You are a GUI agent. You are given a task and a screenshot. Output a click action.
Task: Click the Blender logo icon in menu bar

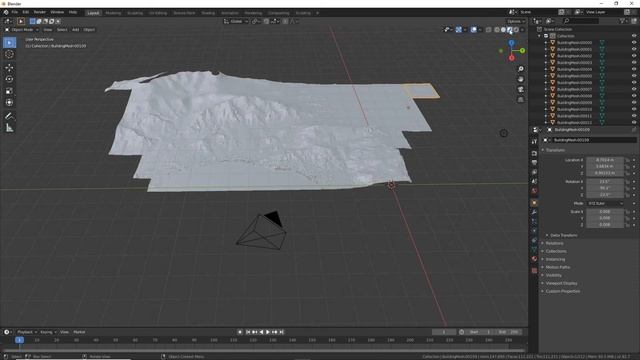[6, 13]
